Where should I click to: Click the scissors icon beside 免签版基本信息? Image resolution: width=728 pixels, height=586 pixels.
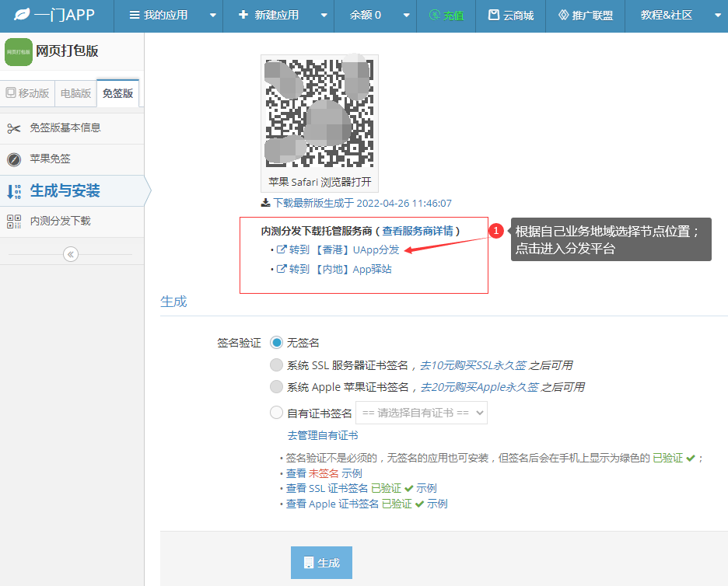[x=14, y=128]
